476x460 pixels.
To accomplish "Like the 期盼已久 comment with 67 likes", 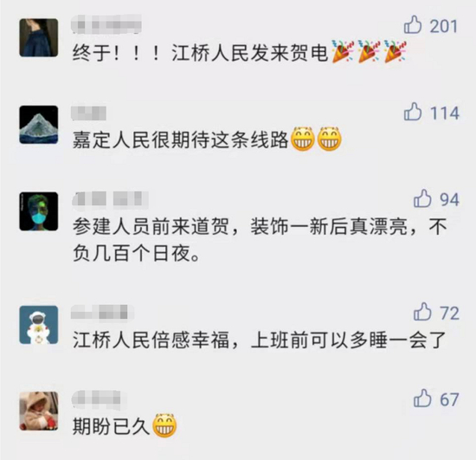I will [422, 398].
